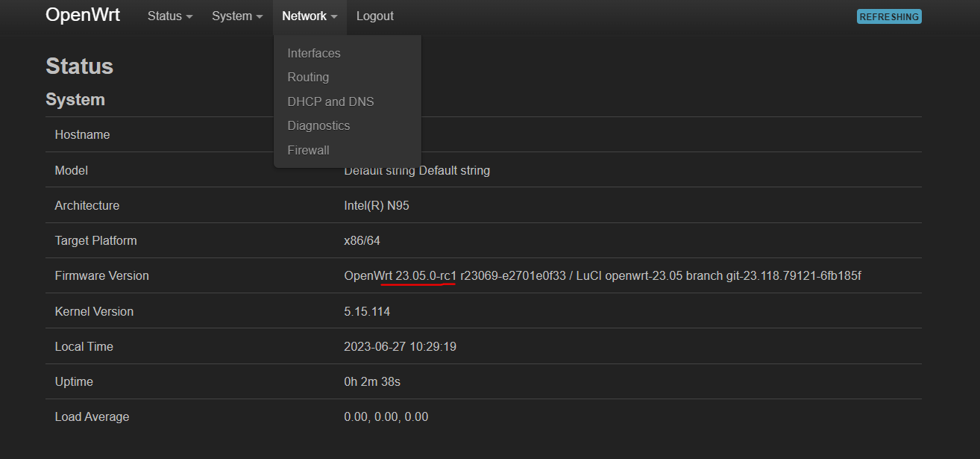Click the Kernel Version label

pyautogui.click(x=94, y=312)
